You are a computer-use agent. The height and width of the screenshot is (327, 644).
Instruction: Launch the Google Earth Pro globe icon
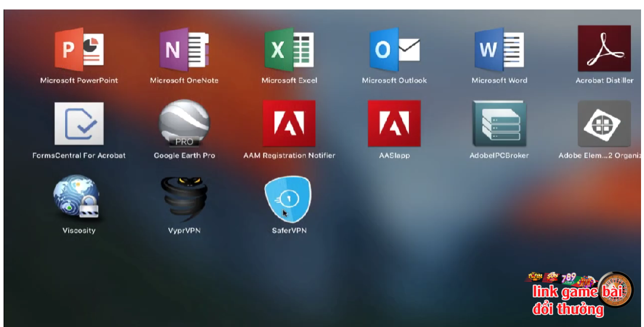[x=184, y=123]
